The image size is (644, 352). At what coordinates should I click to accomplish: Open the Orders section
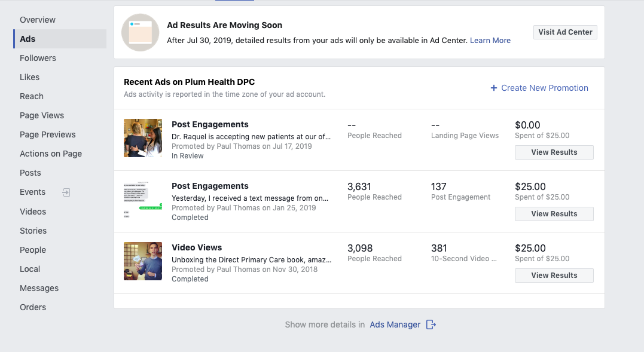pyautogui.click(x=33, y=307)
